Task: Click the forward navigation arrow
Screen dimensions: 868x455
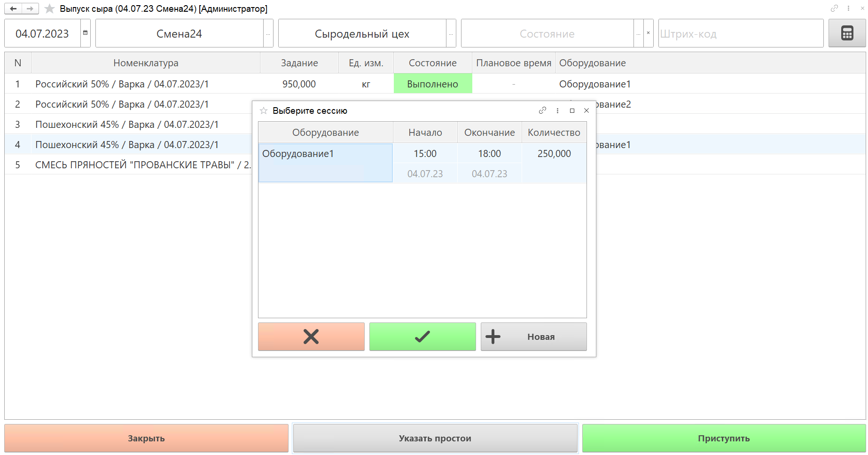Action: 30,8
